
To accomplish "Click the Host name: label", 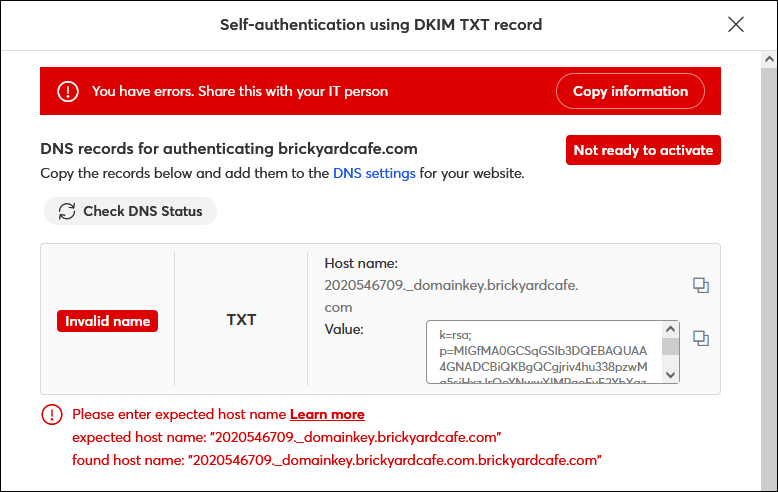I will (x=361, y=263).
